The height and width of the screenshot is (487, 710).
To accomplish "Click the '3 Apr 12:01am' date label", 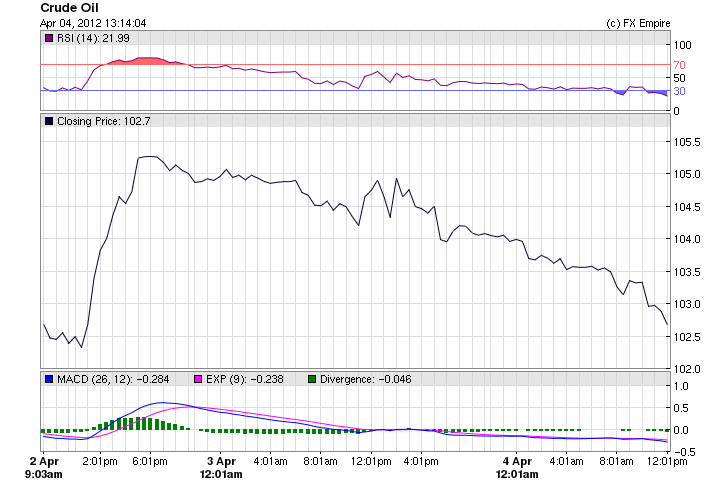I will [221, 468].
